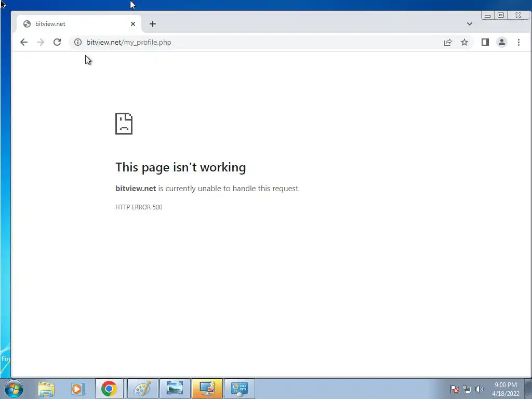
Task: Open Windows Explorer from the taskbar
Action: tap(46, 389)
